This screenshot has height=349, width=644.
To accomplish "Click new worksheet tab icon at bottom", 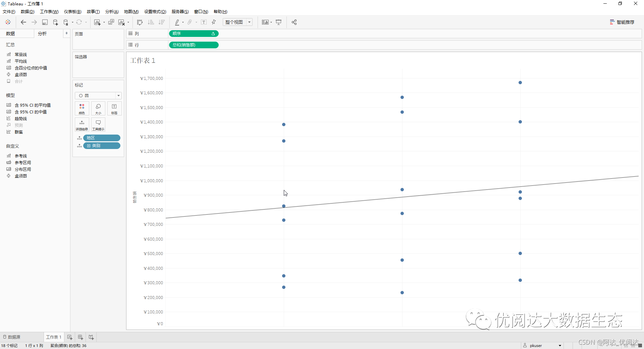I will pyautogui.click(x=70, y=337).
